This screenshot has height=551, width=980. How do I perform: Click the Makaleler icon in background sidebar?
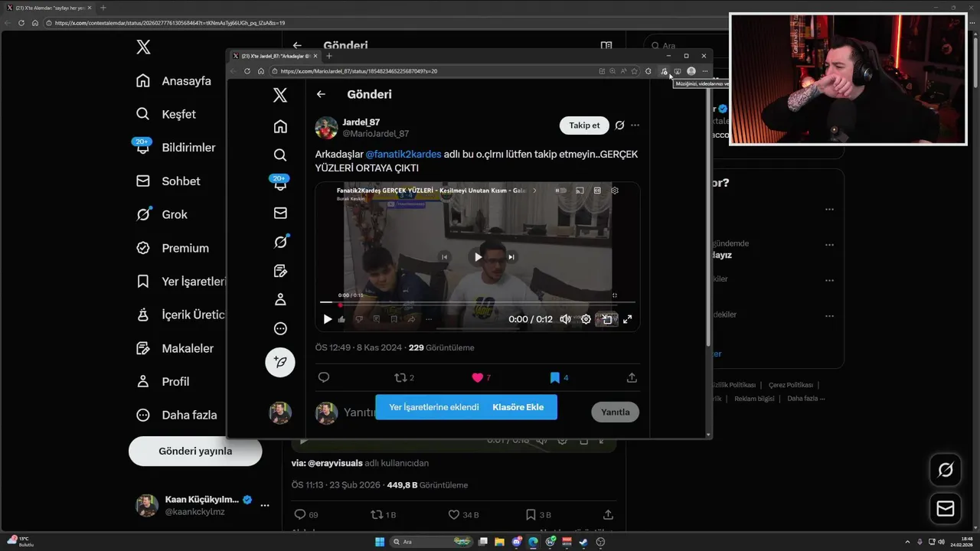tap(143, 348)
